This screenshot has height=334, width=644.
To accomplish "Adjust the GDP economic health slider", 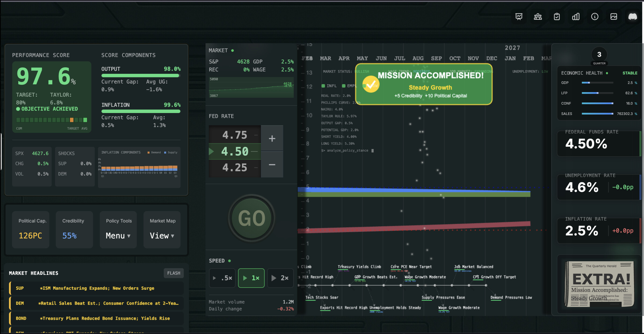I will pyautogui.click(x=597, y=82).
